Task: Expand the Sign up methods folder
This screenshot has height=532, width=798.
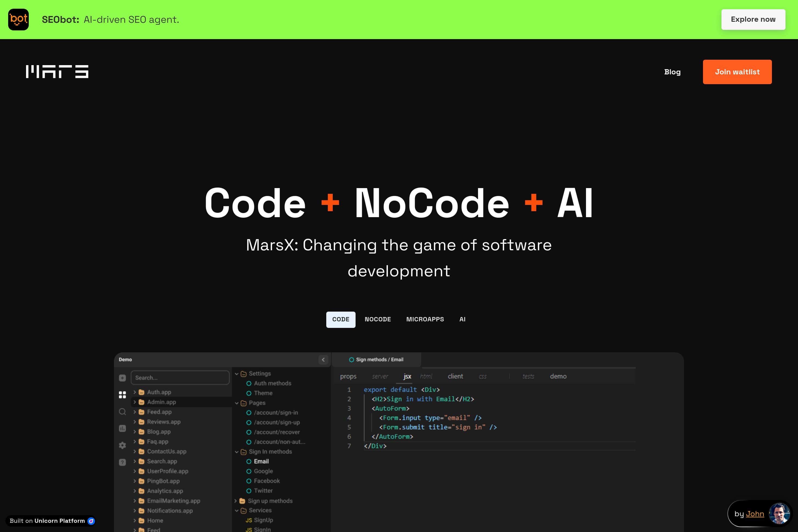Action: click(x=236, y=501)
